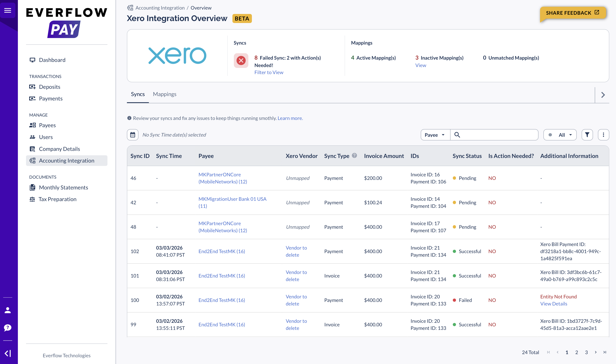Image resolution: width=616 pixels, height=364 pixels.
Task: Click the Share Feedback button
Action: tap(573, 13)
